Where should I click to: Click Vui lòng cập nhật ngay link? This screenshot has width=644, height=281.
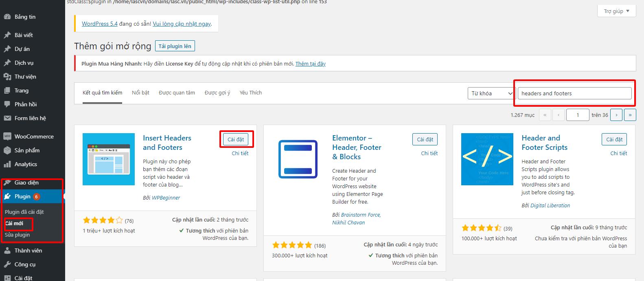pyautogui.click(x=182, y=24)
